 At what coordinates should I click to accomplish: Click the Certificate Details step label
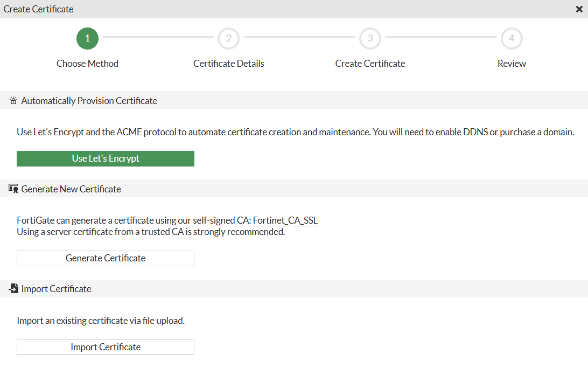click(x=229, y=64)
